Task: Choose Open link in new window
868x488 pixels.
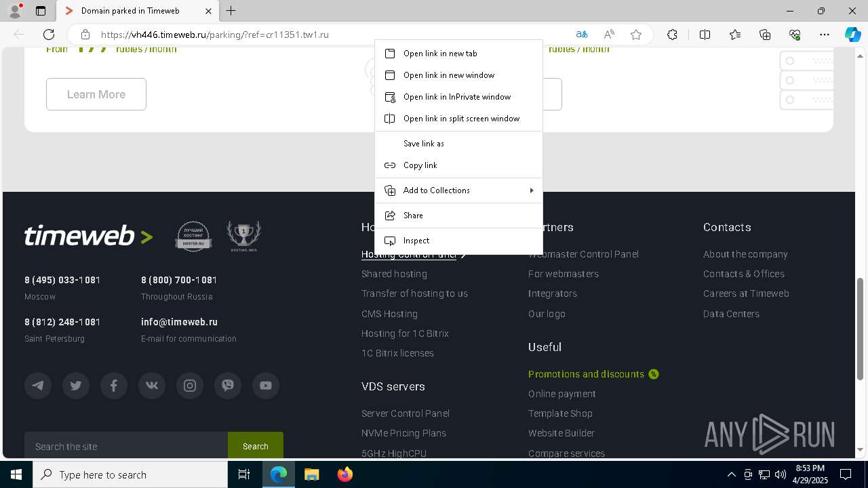Action: click(x=458, y=75)
